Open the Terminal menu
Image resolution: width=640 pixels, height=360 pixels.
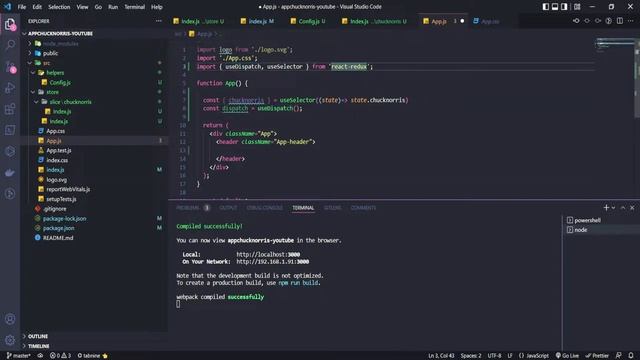pyautogui.click(x=134, y=7)
